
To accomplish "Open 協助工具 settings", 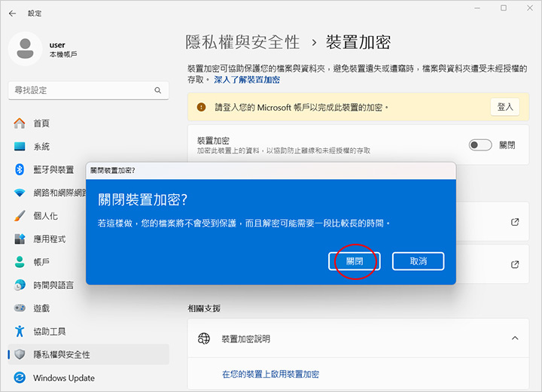I will tap(89, 331).
